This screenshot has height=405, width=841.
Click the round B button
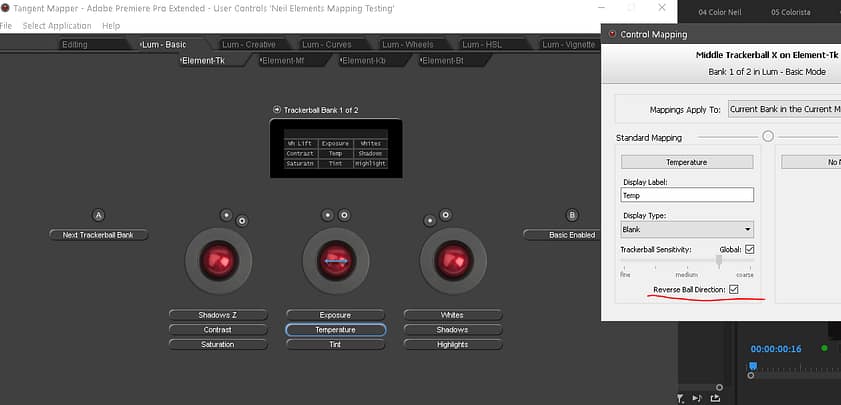pyautogui.click(x=572, y=216)
